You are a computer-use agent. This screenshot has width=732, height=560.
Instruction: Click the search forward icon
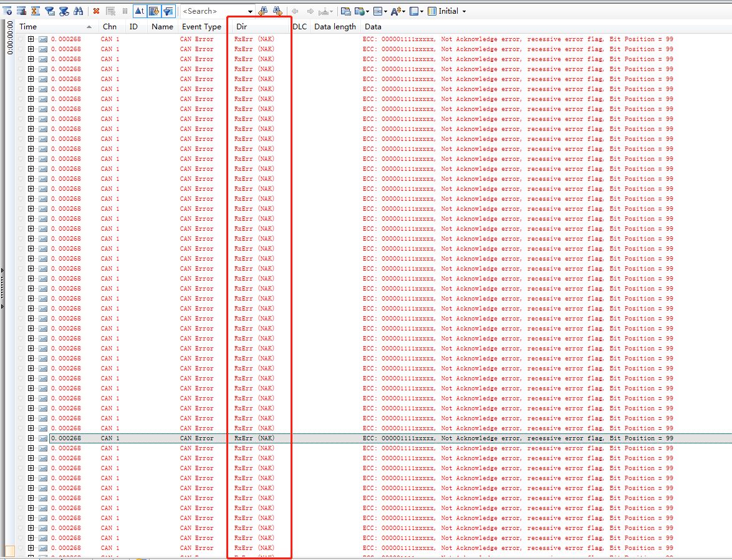(x=278, y=11)
